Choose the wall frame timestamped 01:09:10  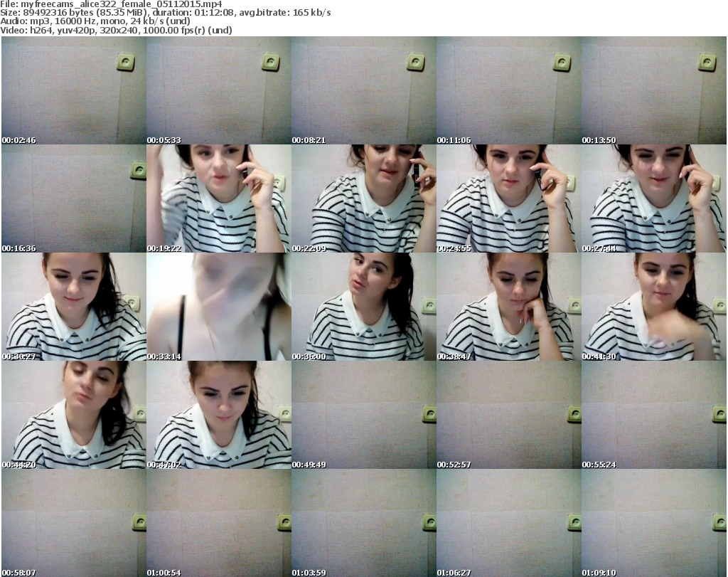click(654, 523)
